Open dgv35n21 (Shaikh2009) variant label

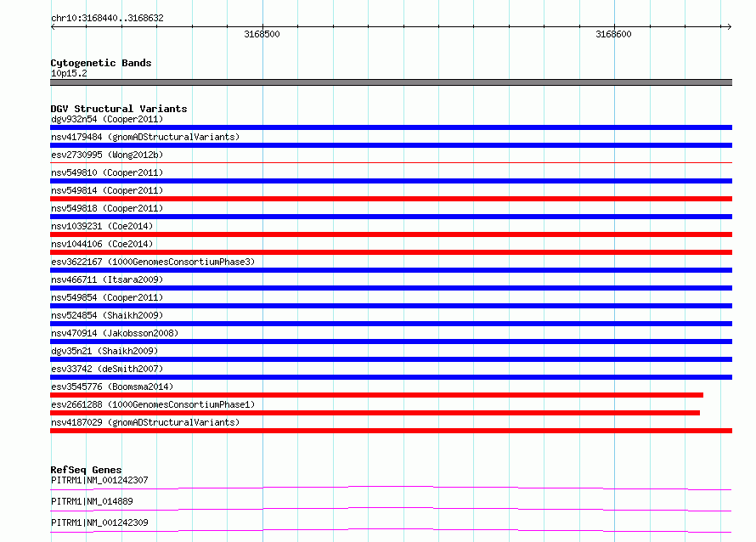pos(104,351)
